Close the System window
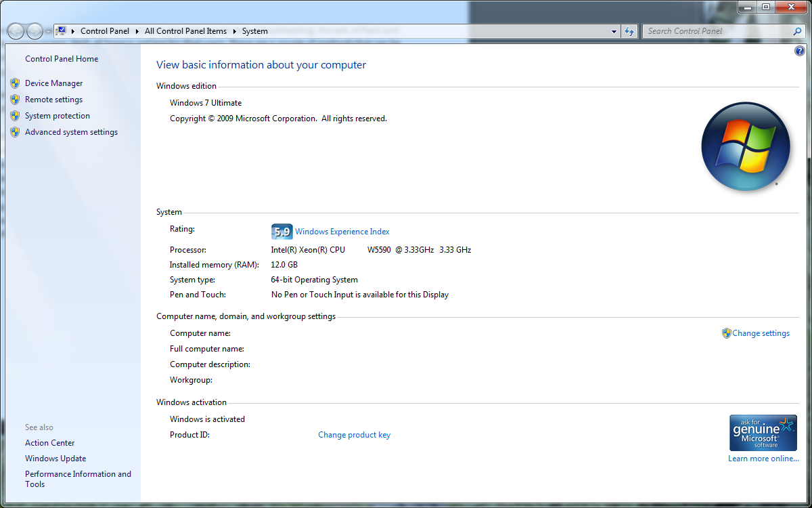This screenshot has height=508, width=812. tap(790, 7)
